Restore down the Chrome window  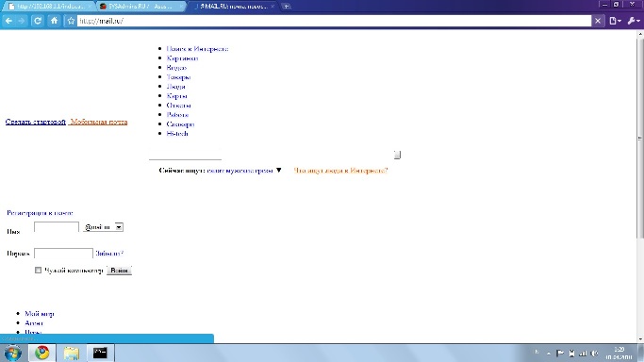pos(616,5)
